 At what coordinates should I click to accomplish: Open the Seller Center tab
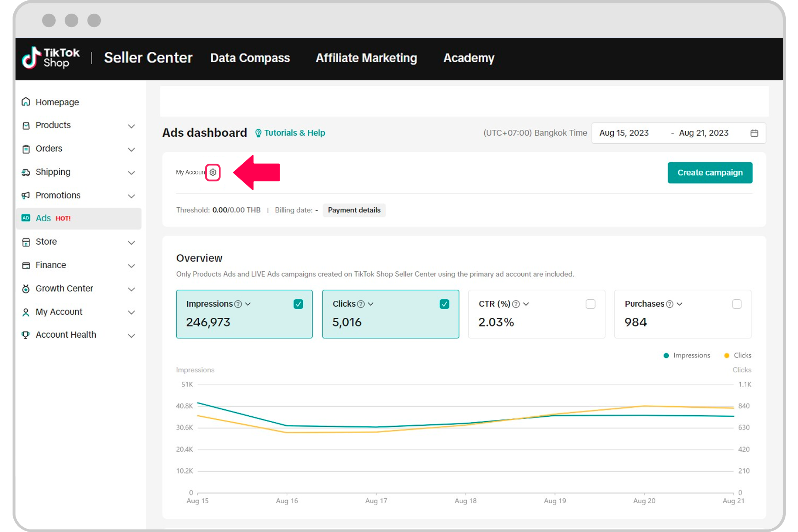coord(148,58)
